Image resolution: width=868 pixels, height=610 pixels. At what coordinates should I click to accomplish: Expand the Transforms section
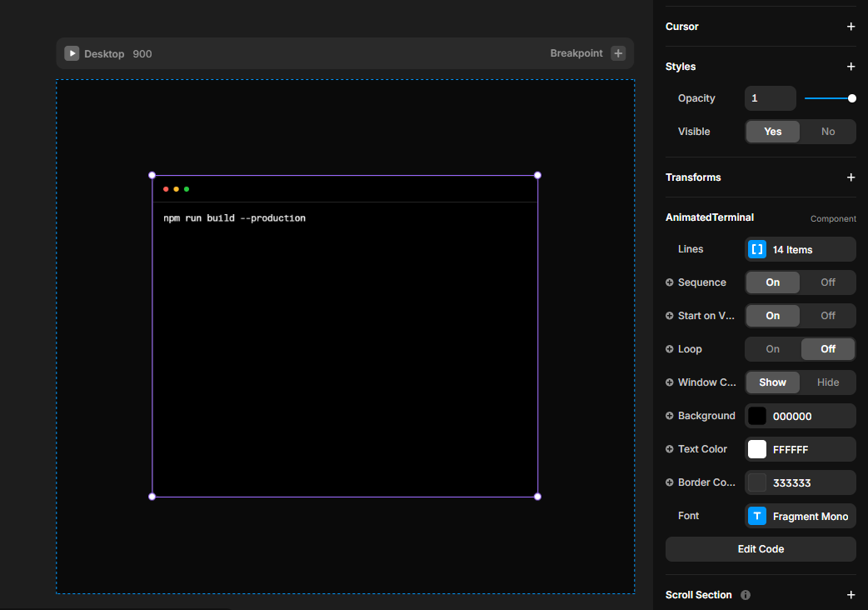coord(851,177)
